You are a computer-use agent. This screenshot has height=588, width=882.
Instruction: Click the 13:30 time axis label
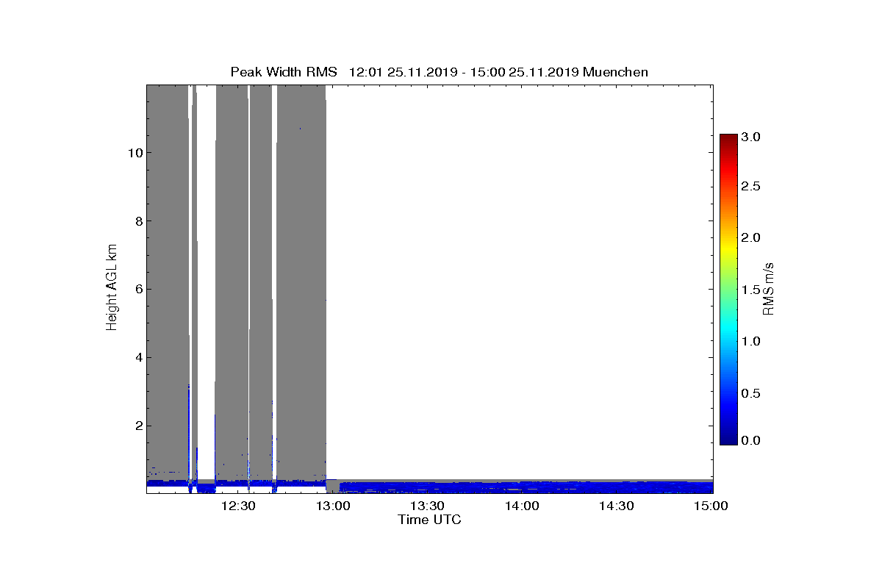point(428,506)
